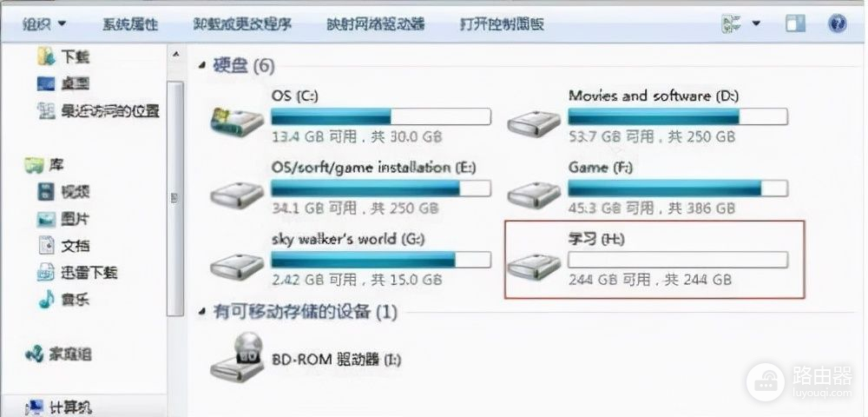The width and height of the screenshot is (868, 417).
Task: Expand the 组织 dropdown menu
Action: pyautogui.click(x=44, y=24)
